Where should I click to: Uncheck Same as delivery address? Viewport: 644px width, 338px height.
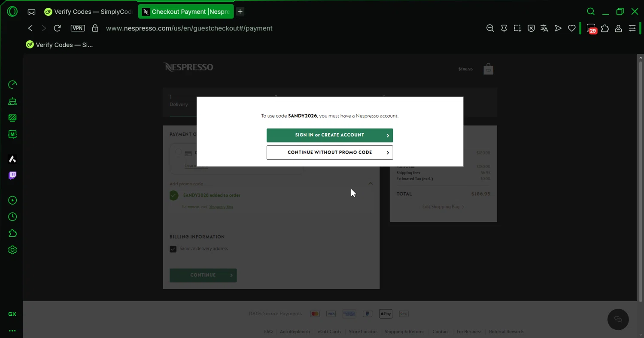173,249
